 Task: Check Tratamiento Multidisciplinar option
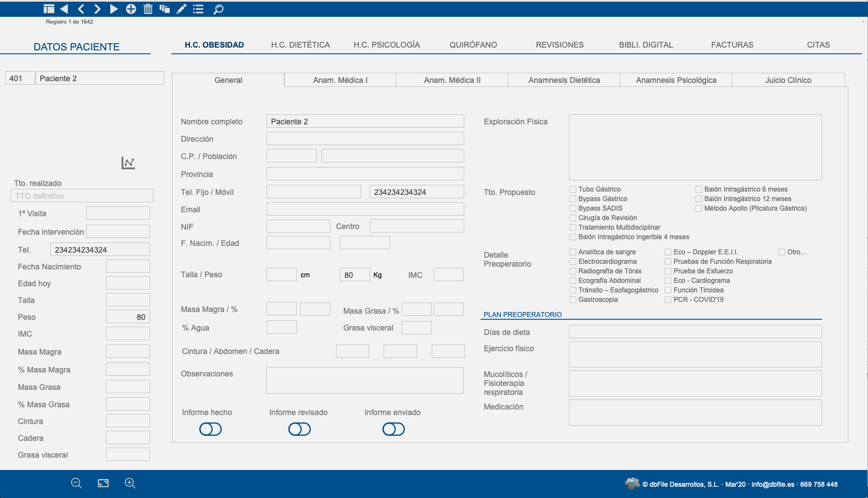click(573, 227)
